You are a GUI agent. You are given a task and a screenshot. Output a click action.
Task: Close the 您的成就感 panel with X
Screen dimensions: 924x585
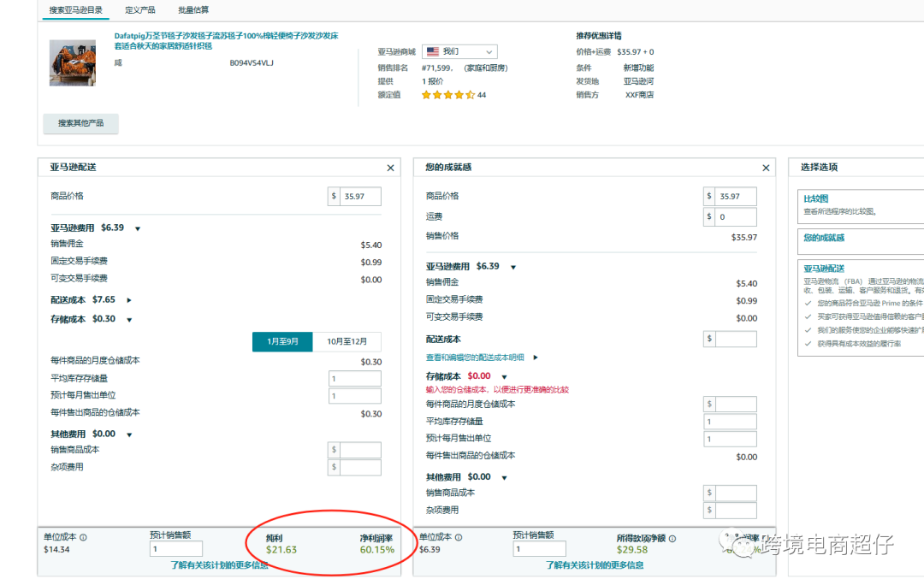coord(767,168)
